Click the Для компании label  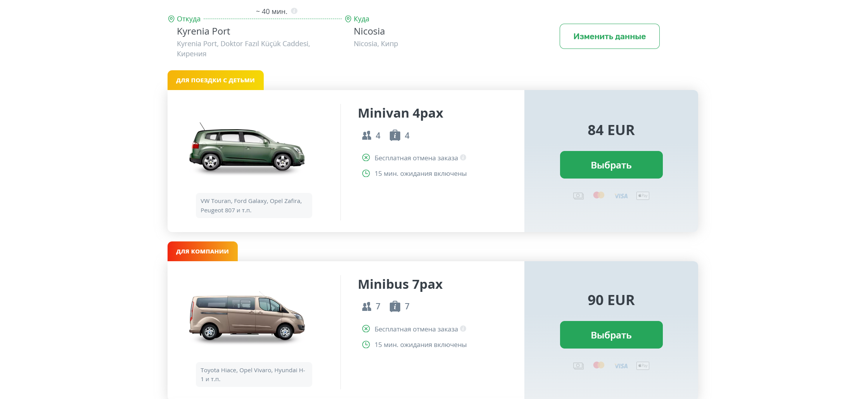(202, 252)
